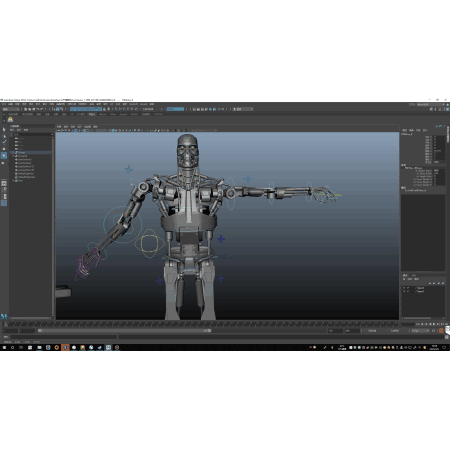Open the menu set dropdown on status line
Screen dimensions: 450x450
tap(11, 109)
